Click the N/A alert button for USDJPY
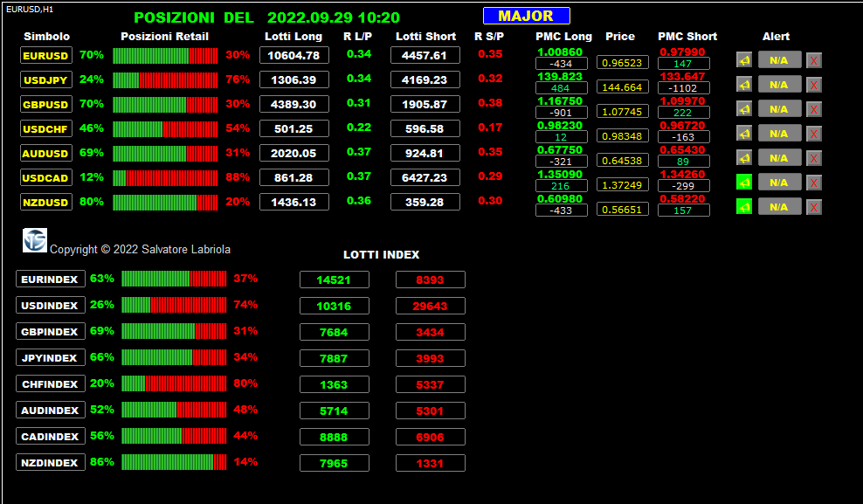The image size is (863, 504). 779,84
